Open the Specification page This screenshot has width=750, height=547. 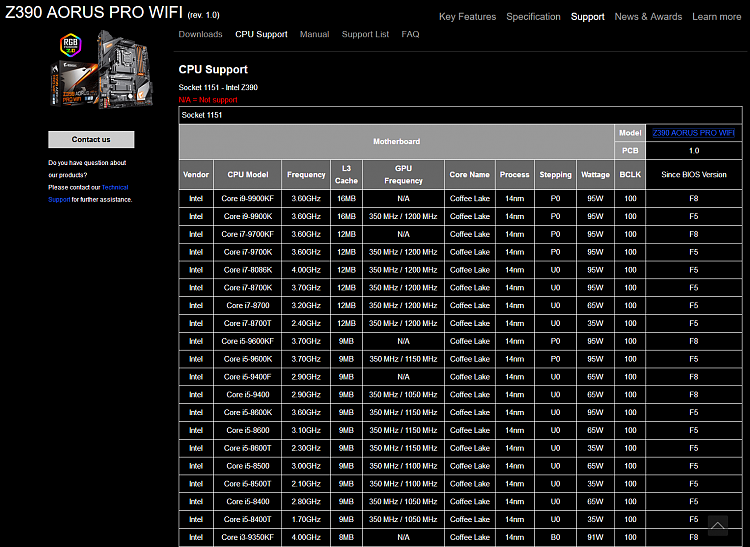[533, 17]
